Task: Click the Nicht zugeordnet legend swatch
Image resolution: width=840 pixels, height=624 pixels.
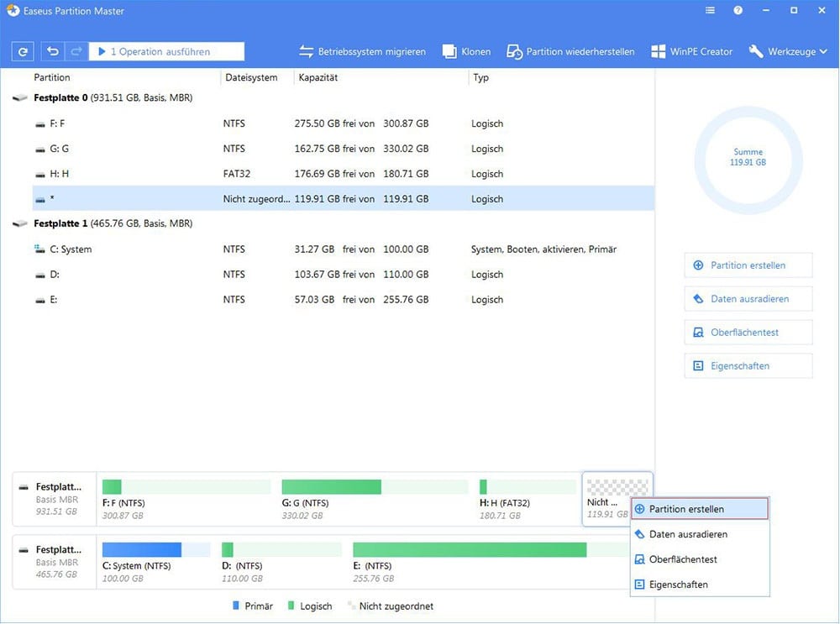Action: [351, 606]
